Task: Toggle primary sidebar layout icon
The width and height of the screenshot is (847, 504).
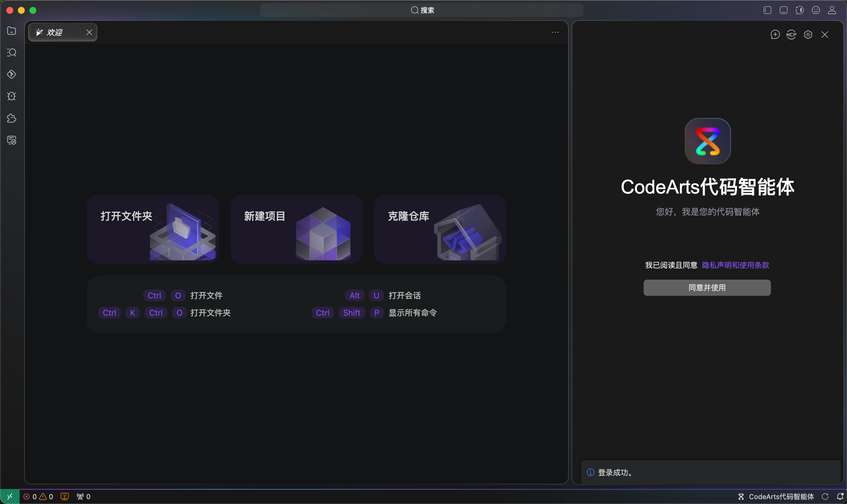Action: click(x=767, y=10)
